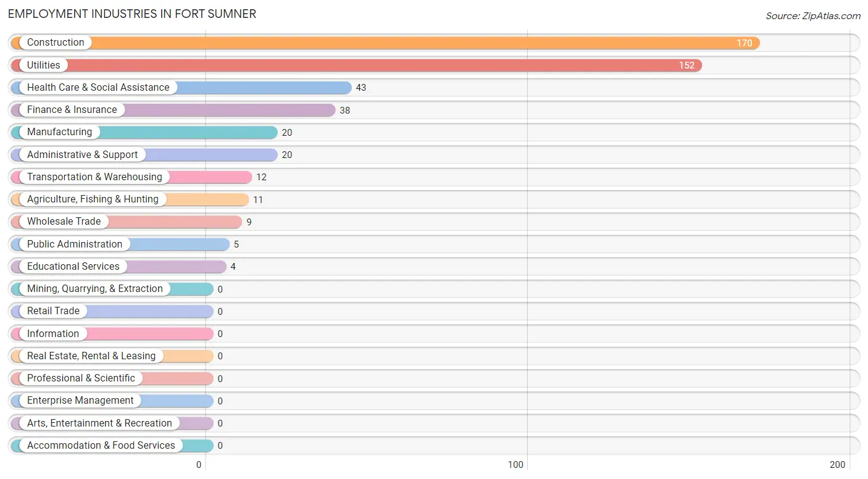
Task: Select Mining, Quarrying, & Extraction label
Action: pos(95,288)
